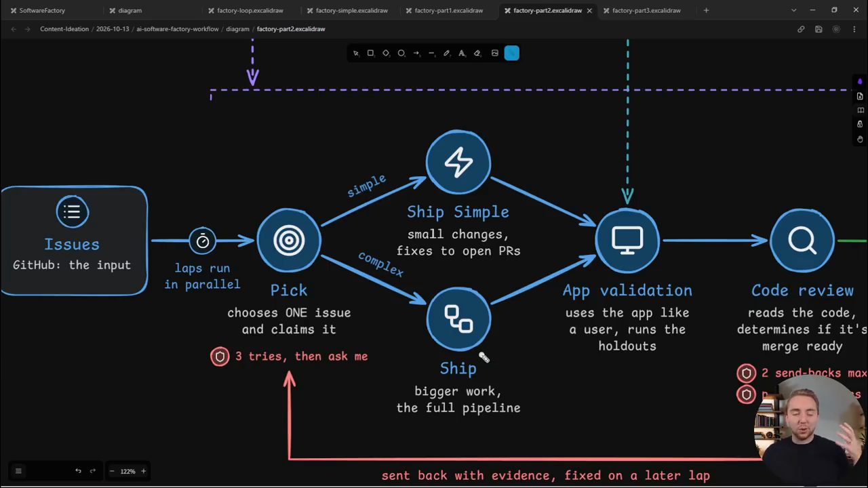Navigate forward with the right arrow
The height and width of the screenshot is (488, 868).
28,29
